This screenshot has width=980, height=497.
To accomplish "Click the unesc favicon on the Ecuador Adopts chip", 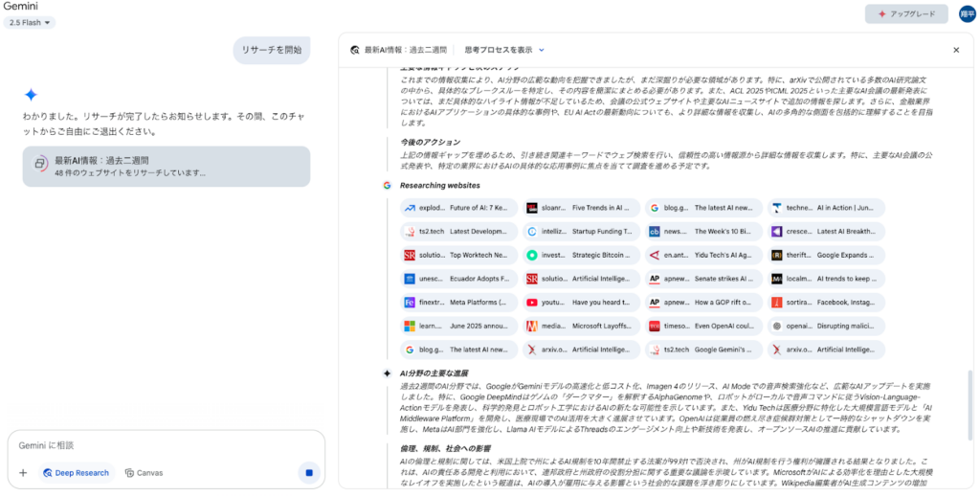I will click(410, 279).
